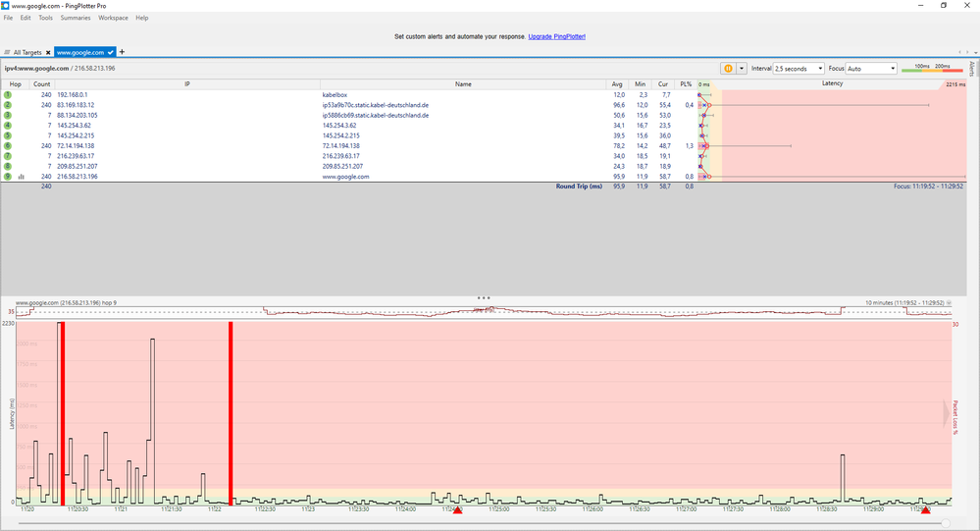Open the Summaries menu

[x=76, y=18]
